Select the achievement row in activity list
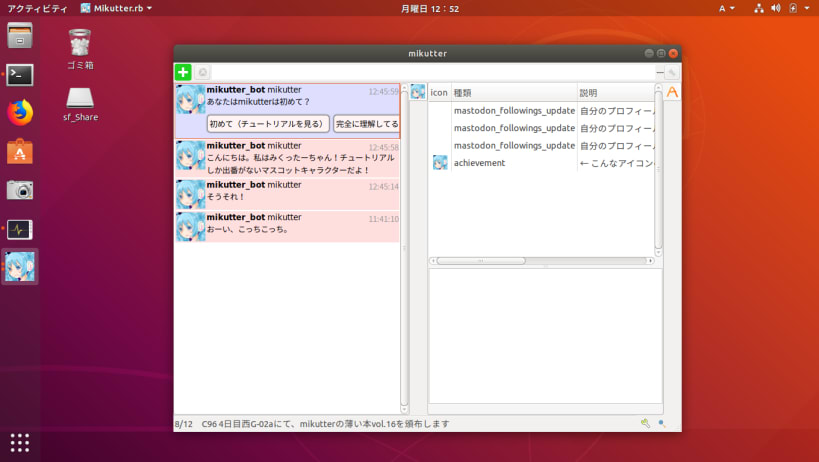Viewport: 819px width, 462px height. (541, 163)
